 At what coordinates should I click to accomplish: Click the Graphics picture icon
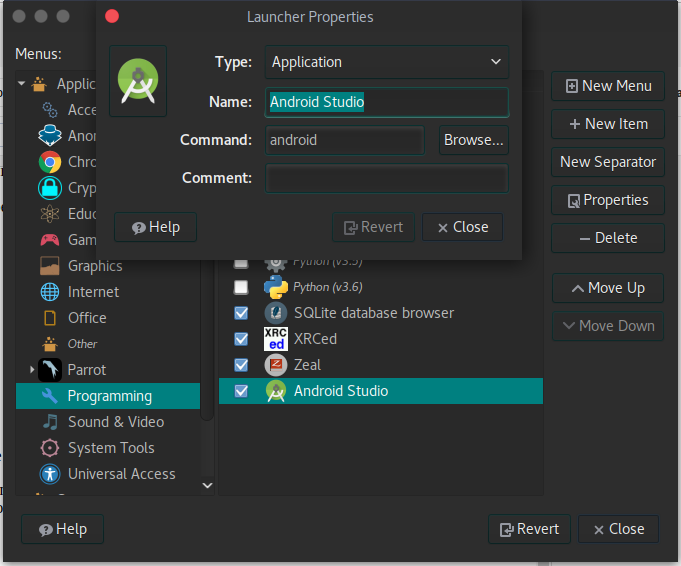50,266
